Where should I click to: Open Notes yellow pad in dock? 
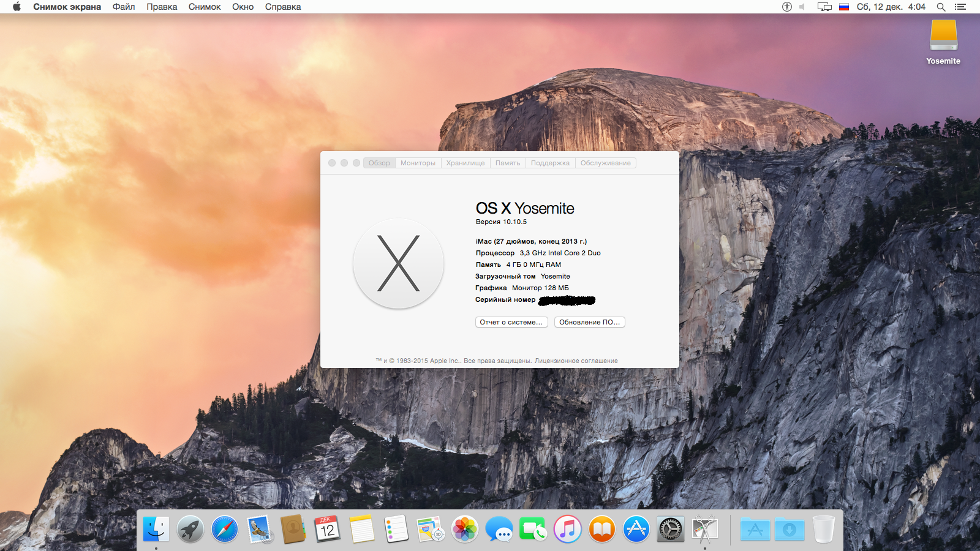coord(362,529)
